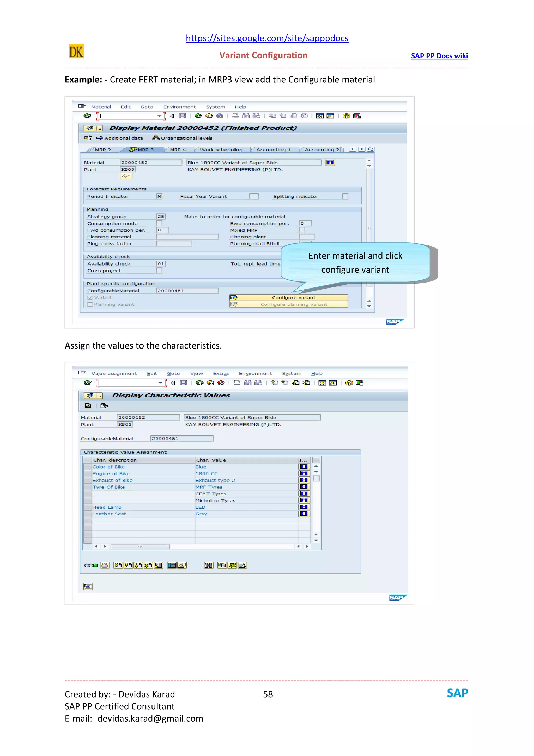This screenshot has height=756, width=534.
Task: Collapse command field arrow in Characteristic Values toolbar
Action: 173,383
